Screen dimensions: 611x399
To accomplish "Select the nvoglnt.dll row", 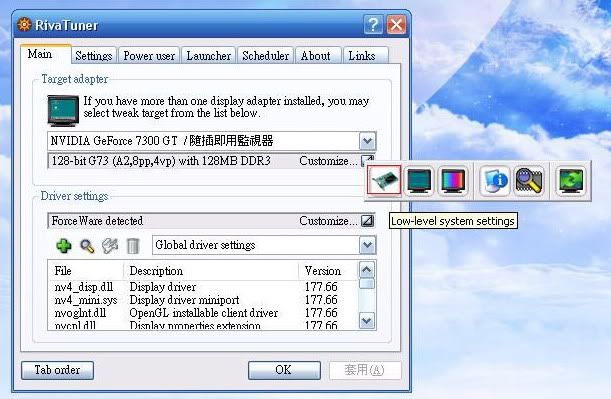I will pyautogui.click(x=203, y=313).
